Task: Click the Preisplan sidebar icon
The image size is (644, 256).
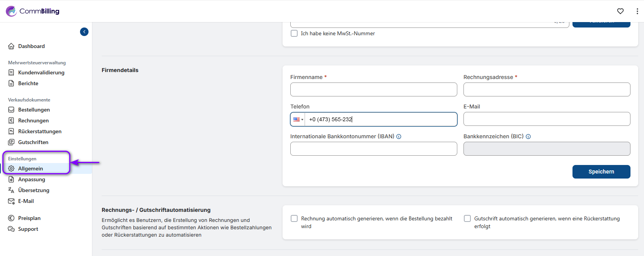Action: click(x=11, y=218)
